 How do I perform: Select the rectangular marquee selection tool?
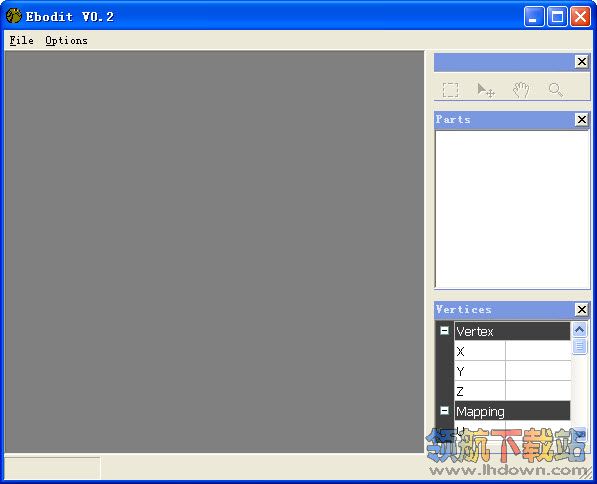click(450, 90)
